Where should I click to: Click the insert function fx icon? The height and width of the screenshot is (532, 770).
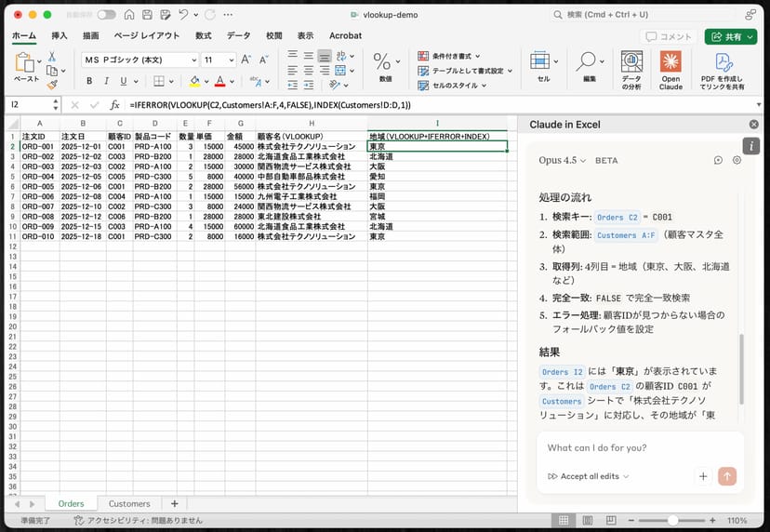115,105
